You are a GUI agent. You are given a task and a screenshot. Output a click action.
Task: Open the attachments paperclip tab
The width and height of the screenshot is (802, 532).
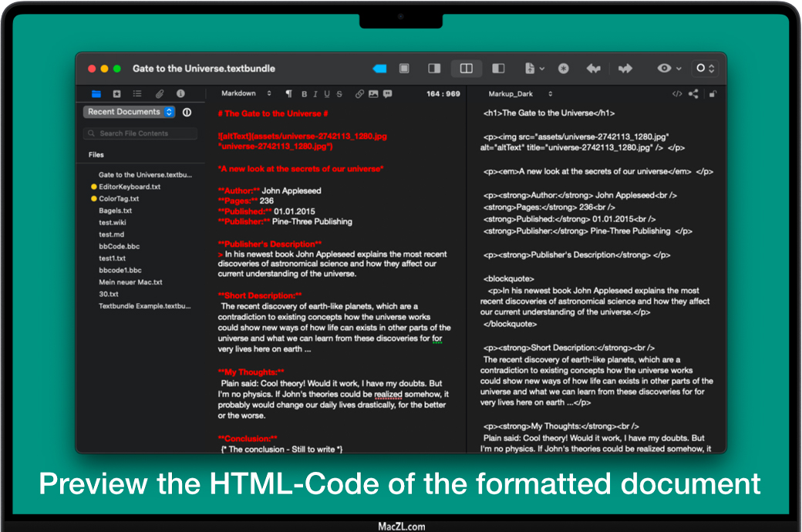[x=160, y=94]
